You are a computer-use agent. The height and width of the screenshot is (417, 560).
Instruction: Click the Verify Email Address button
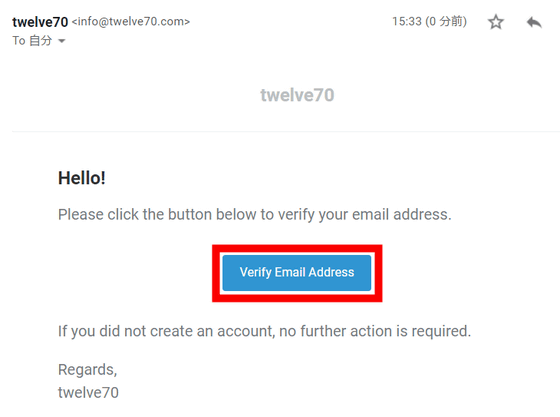[x=297, y=273]
